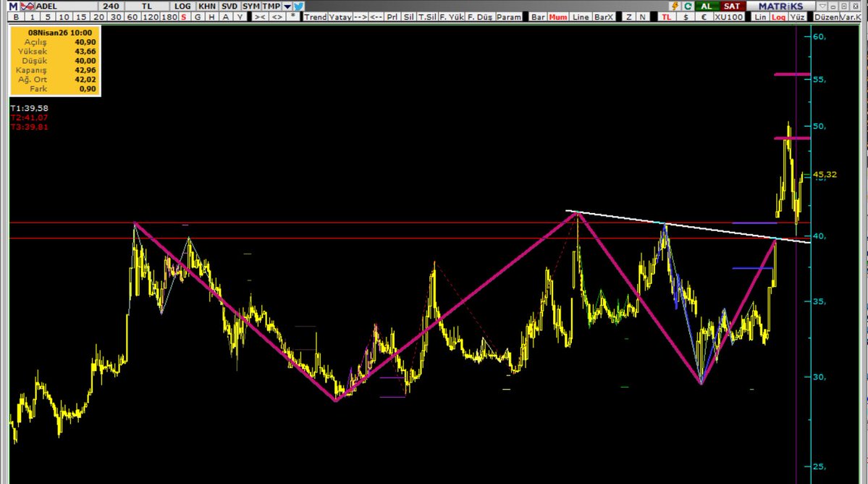Click the F. Düş button
The image size is (868, 484).
coord(480,17)
